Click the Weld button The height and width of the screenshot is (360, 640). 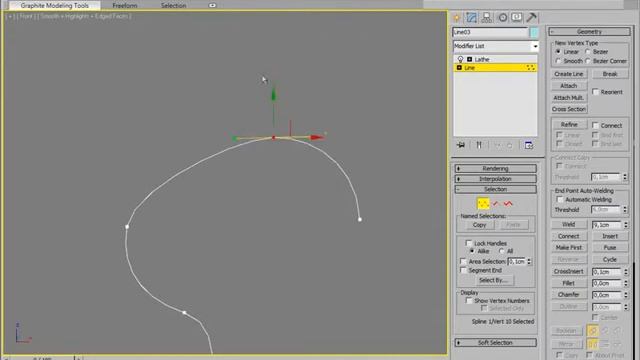pos(569,224)
